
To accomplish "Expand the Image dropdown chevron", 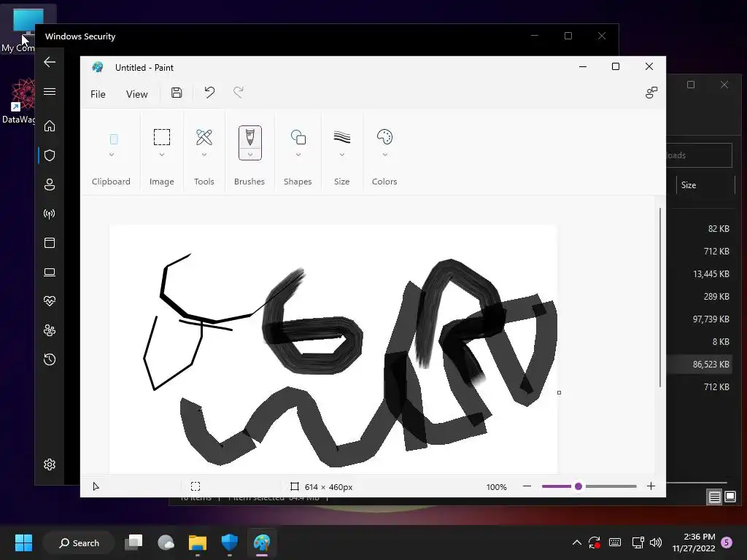I will click(162, 155).
